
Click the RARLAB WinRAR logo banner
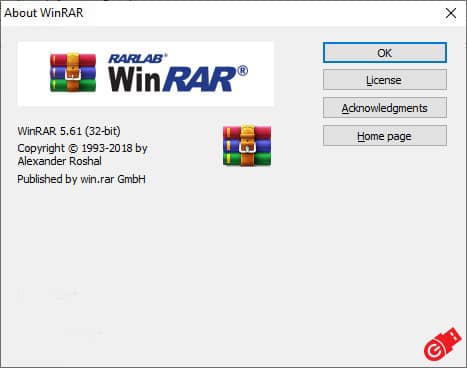146,74
